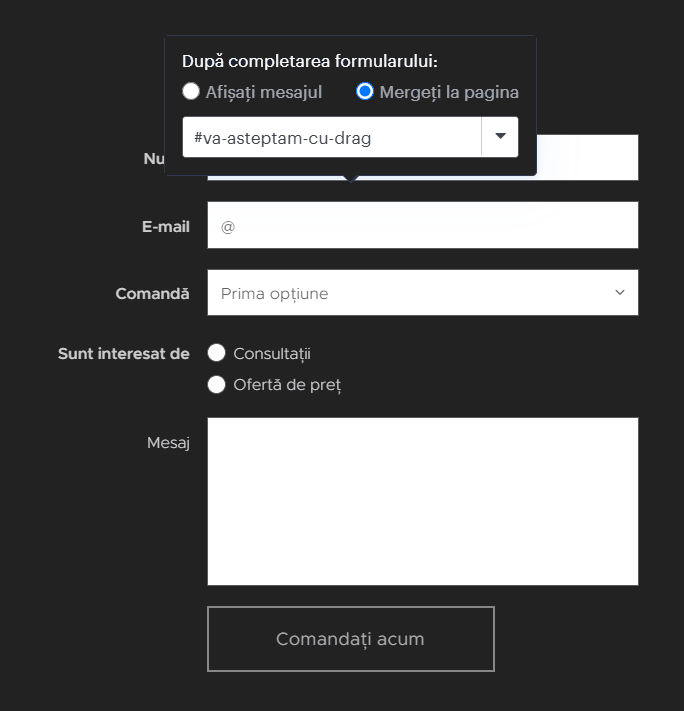
Task: Open the page anchor dropdown arrow
Action: (500, 136)
